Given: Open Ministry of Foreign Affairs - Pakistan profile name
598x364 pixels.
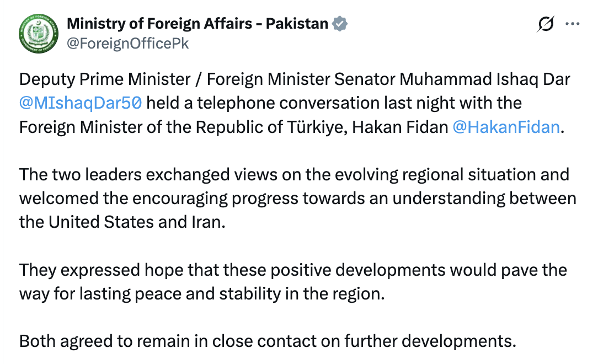Looking at the screenshot, I should coord(197,24).
